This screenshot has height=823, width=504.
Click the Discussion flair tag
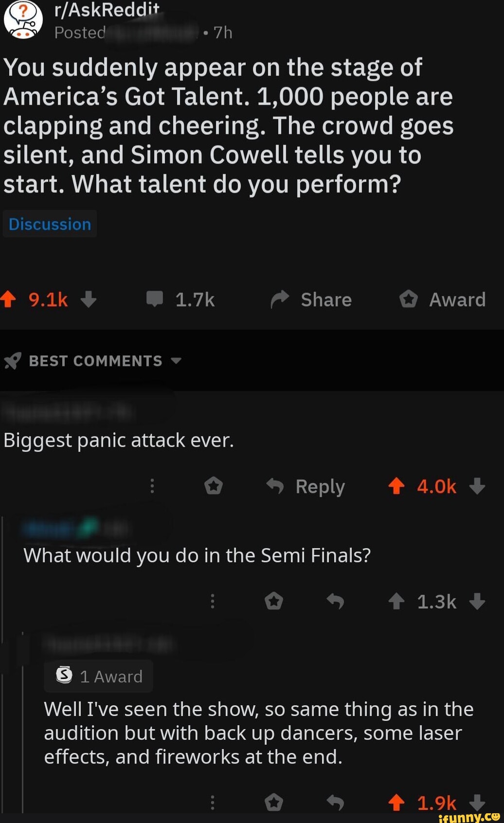point(50,224)
